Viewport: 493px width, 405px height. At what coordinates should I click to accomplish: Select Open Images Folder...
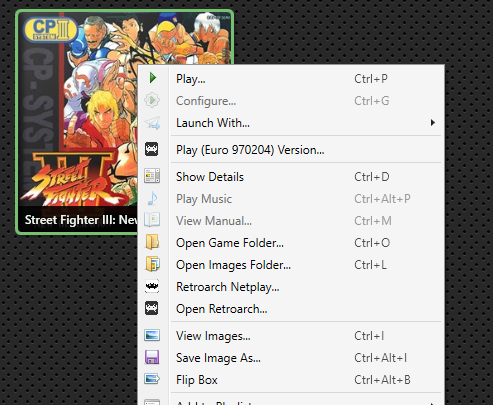pos(291,265)
